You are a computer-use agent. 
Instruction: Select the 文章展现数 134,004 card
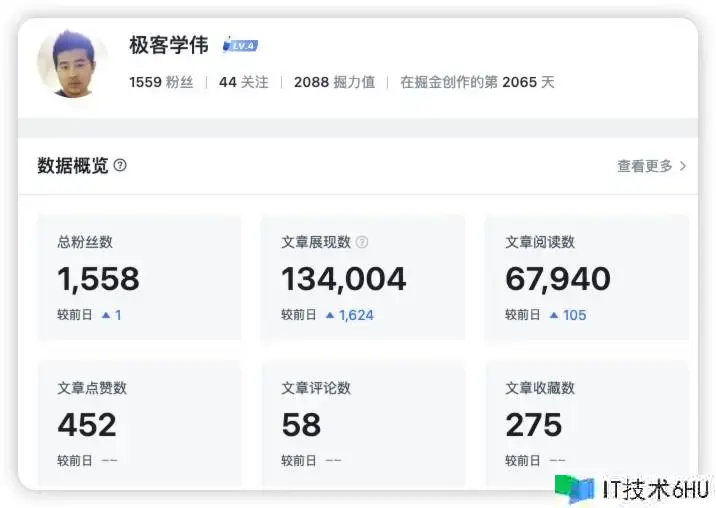(x=363, y=277)
